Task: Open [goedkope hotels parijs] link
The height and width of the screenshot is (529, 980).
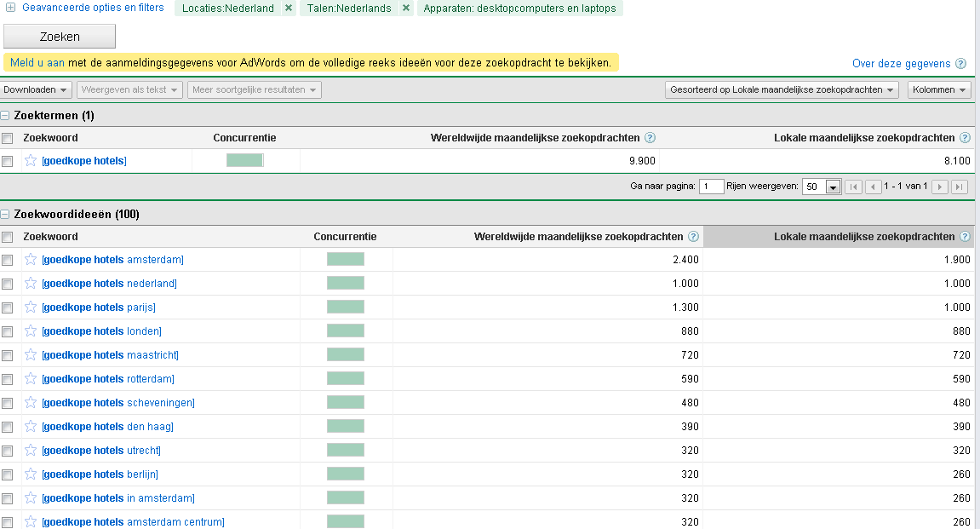Action: point(99,307)
